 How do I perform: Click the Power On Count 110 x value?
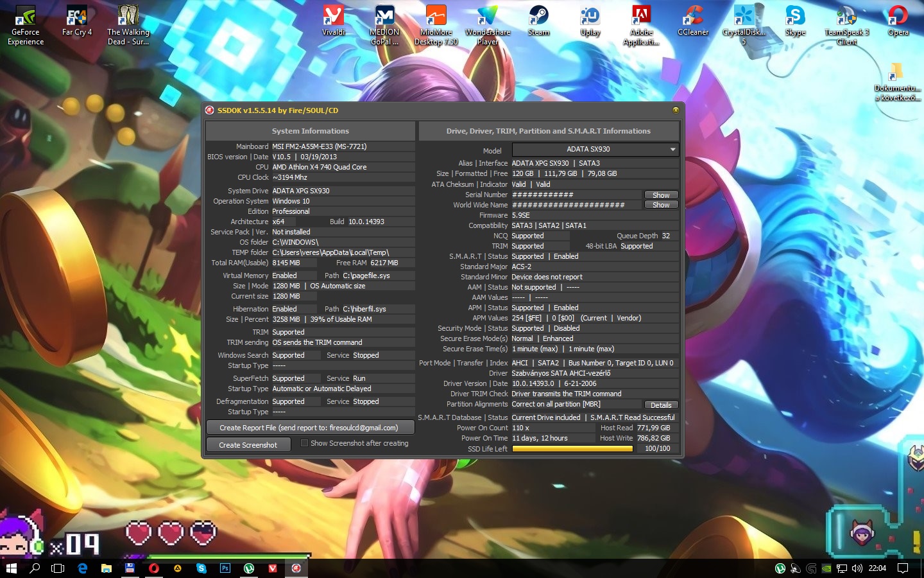pos(520,428)
